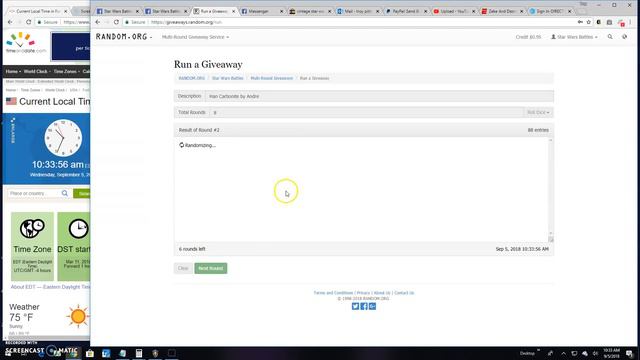The width and height of the screenshot is (640, 360).
Task: Click the RANDOM.ORG logo
Action: 122,37
